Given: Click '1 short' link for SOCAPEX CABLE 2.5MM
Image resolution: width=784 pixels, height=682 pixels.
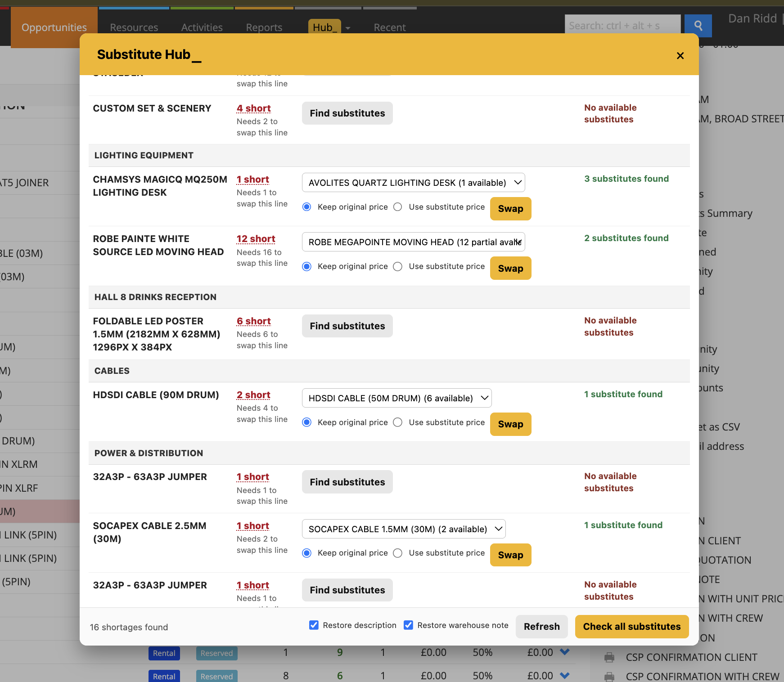Looking at the screenshot, I should tap(253, 526).
